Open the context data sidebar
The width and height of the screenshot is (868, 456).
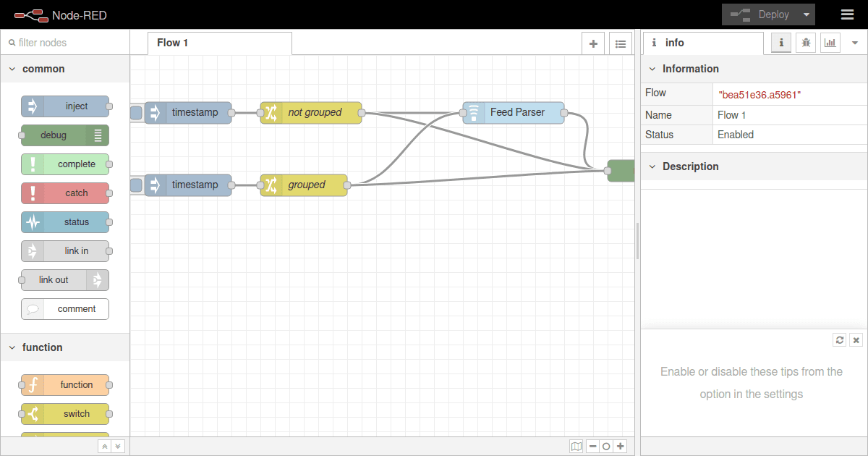tap(830, 43)
